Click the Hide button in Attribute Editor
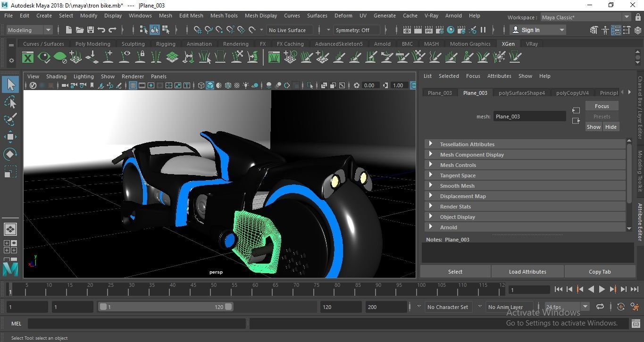This screenshot has height=342, width=644. (x=611, y=127)
